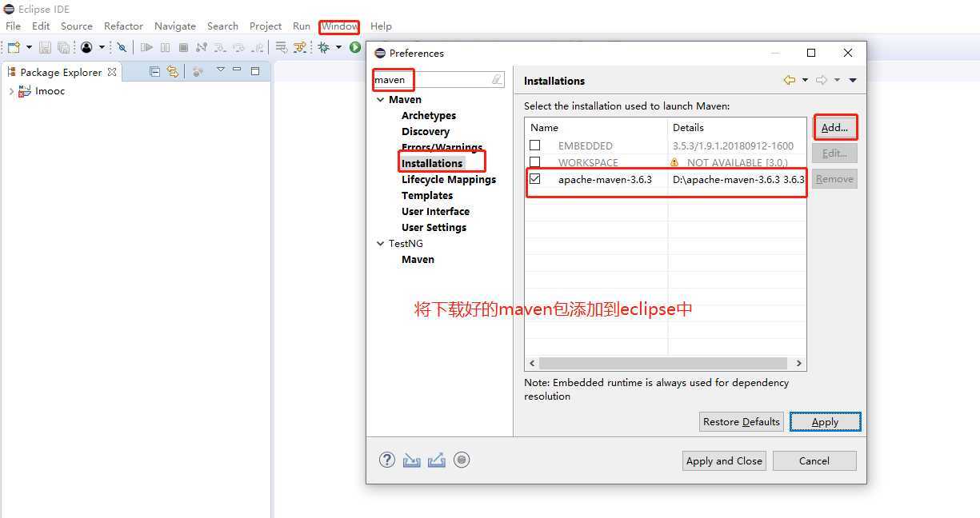Select Archetypes preference page
The image size is (980, 518).
coord(429,116)
